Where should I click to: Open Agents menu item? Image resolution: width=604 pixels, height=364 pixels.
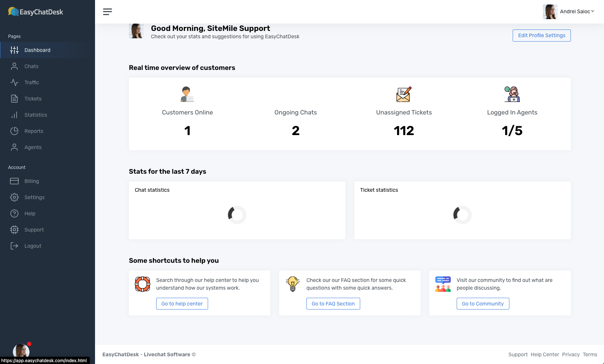coord(48,147)
